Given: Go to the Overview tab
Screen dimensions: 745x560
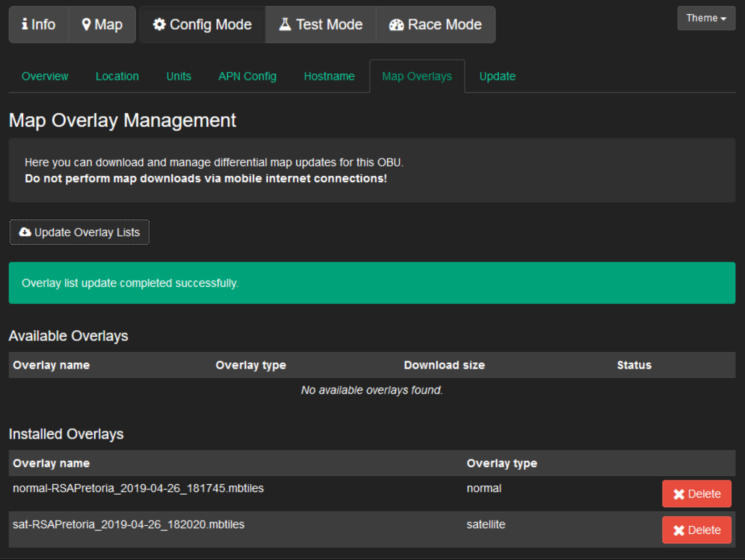Looking at the screenshot, I should [45, 76].
